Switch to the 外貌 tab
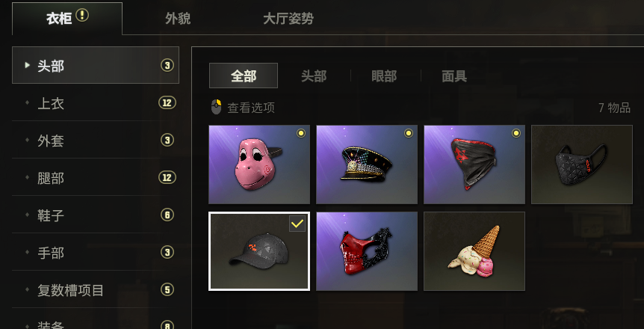 pos(178,19)
